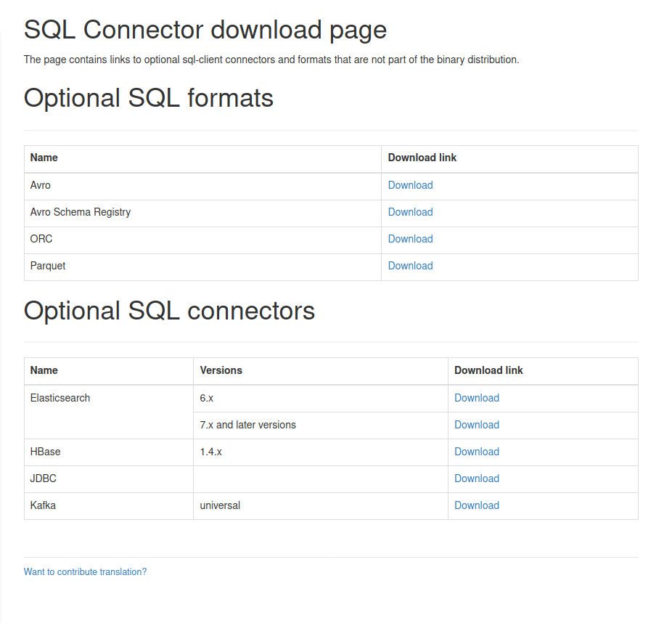The image size is (672, 623).
Task: Download Elasticsearch 7.x and later versions connector
Action: pos(477,425)
